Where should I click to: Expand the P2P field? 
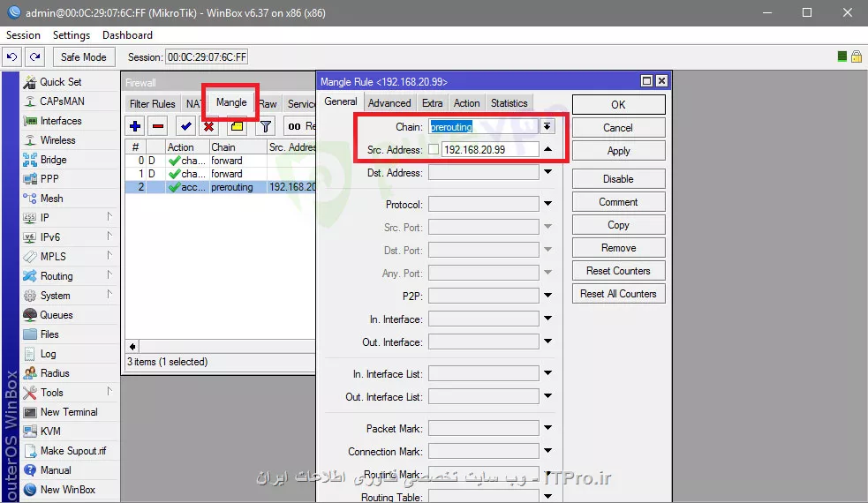[x=547, y=296]
